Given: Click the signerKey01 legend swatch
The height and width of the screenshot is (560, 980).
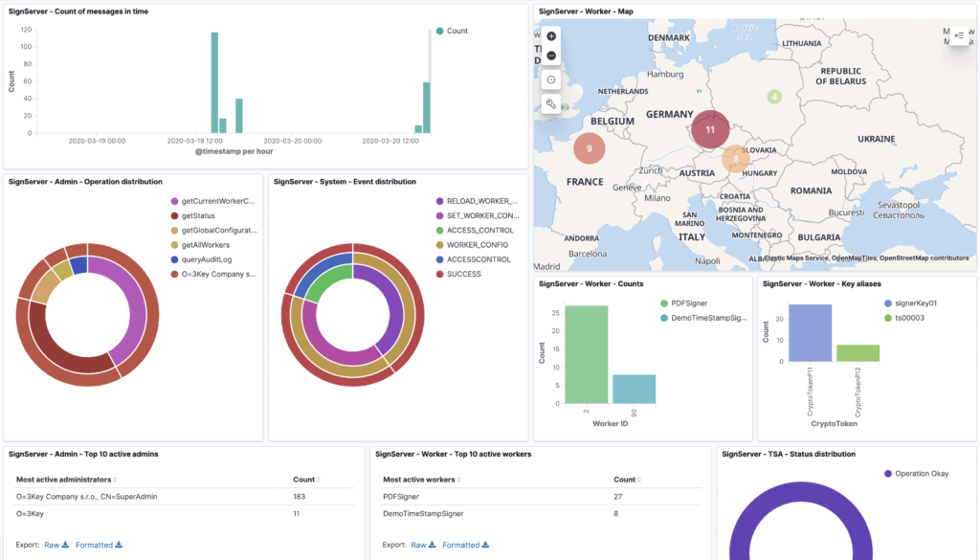Looking at the screenshot, I should click(888, 303).
